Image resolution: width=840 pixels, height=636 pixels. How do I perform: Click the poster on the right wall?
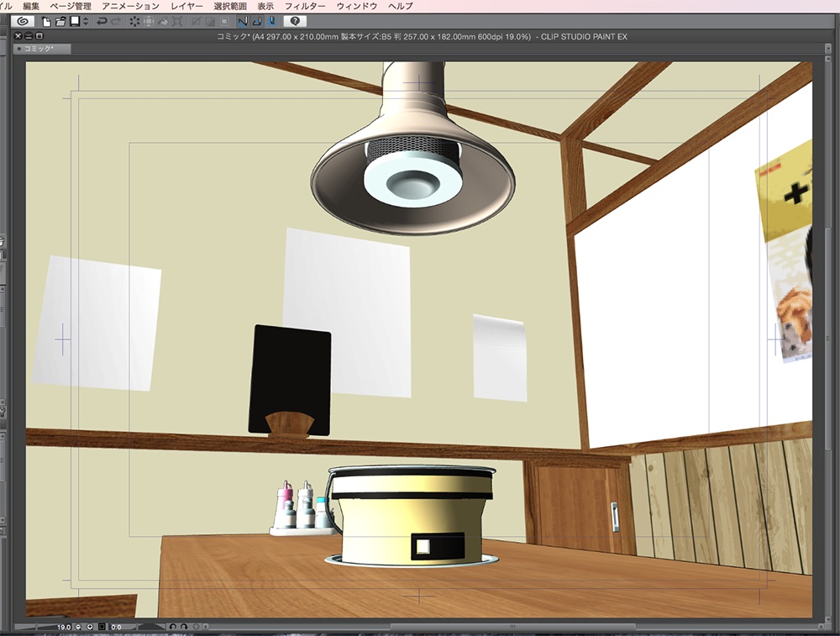785,250
